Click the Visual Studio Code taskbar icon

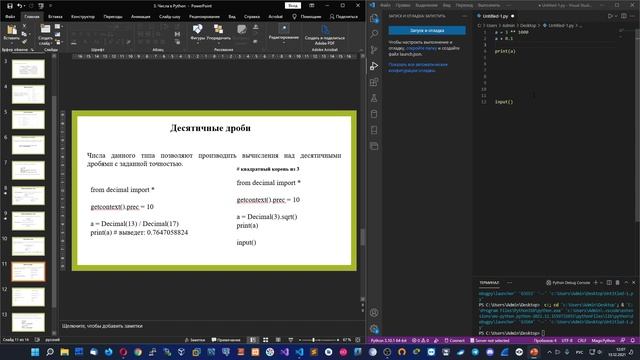click(299, 352)
